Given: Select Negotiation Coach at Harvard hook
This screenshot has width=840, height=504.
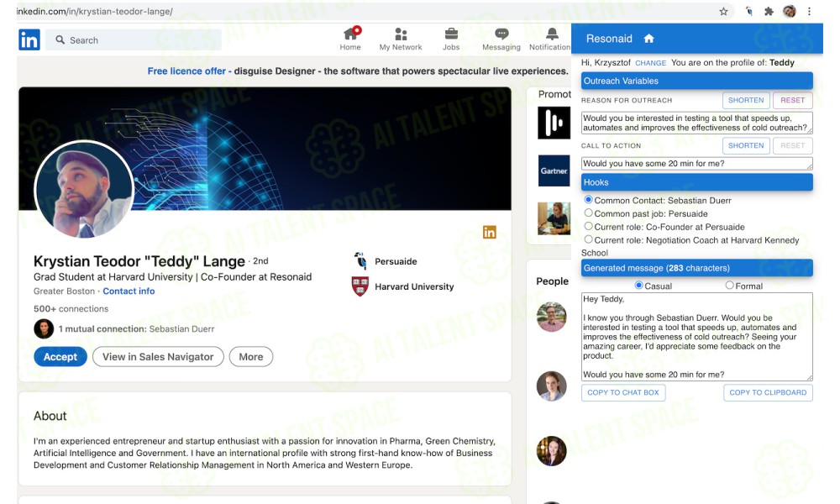Looking at the screenshot, I should tap(588, 239).
